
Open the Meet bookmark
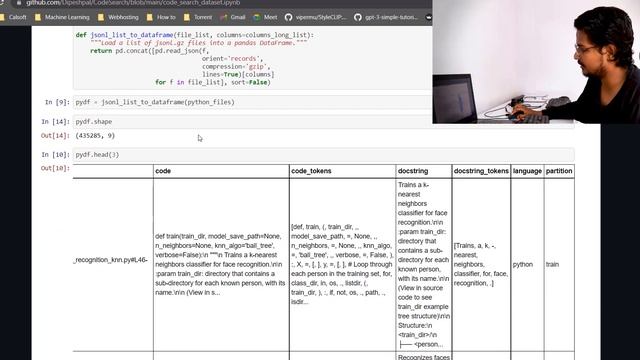[265, 17]
